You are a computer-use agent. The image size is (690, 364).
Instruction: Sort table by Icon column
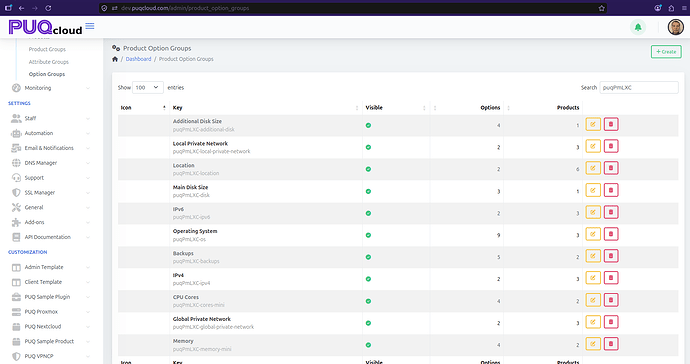[143, 108]
